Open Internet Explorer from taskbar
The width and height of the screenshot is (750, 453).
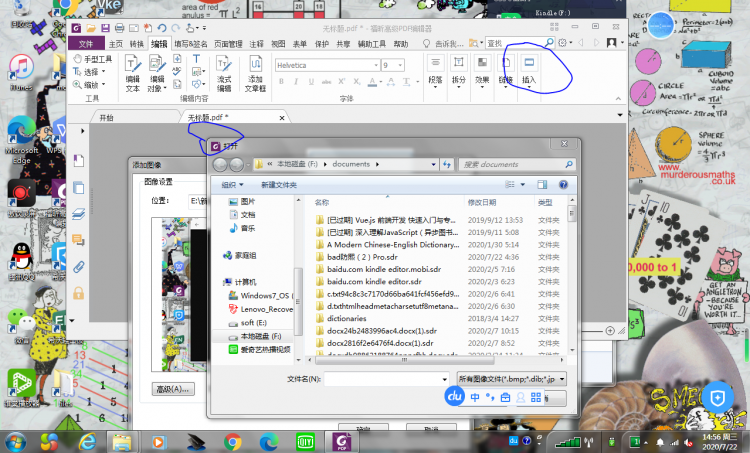coord(87,442)
